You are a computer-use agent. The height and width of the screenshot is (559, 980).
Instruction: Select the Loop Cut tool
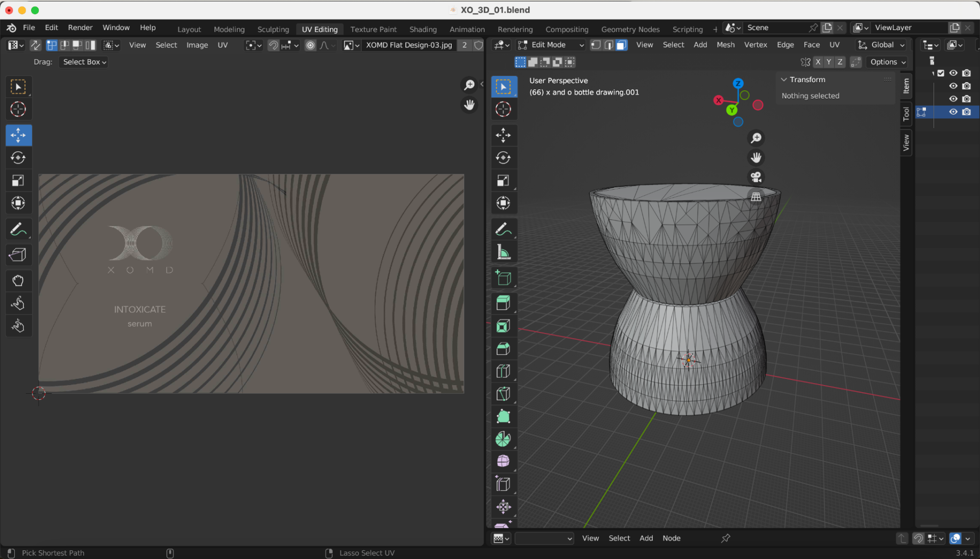(x=503, y=371)
